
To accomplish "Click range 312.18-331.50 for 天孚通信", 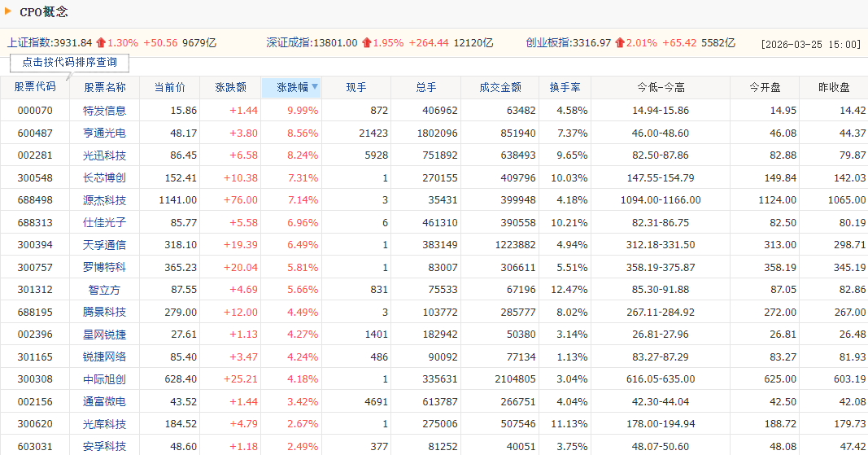I will (661, 244).
